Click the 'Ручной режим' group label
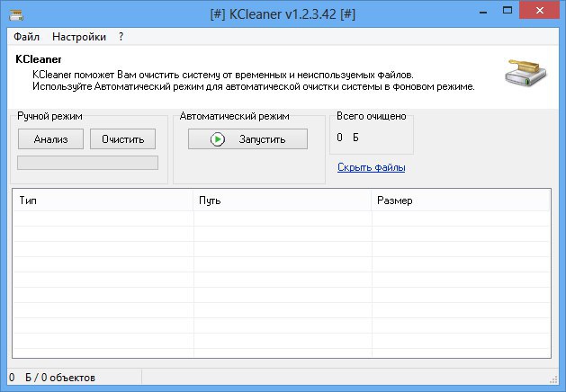Image resolution: width=566 pixels, height=392 pixels. point(49,116)
